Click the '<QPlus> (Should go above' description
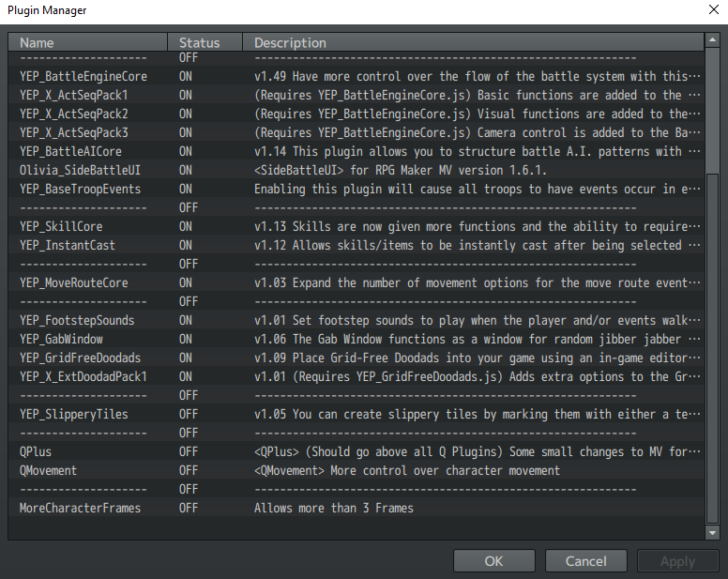The image size is (728, 579). [477, 451]
